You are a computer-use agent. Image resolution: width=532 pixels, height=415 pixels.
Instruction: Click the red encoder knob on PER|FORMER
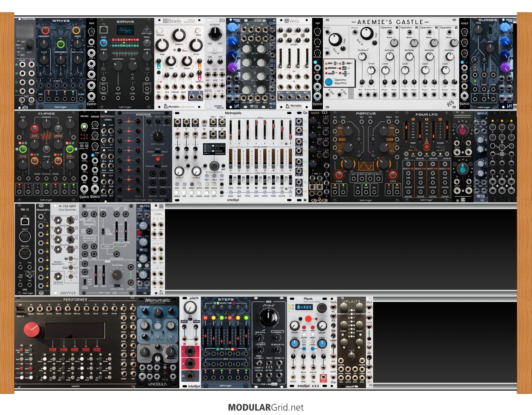coord(32,330)
